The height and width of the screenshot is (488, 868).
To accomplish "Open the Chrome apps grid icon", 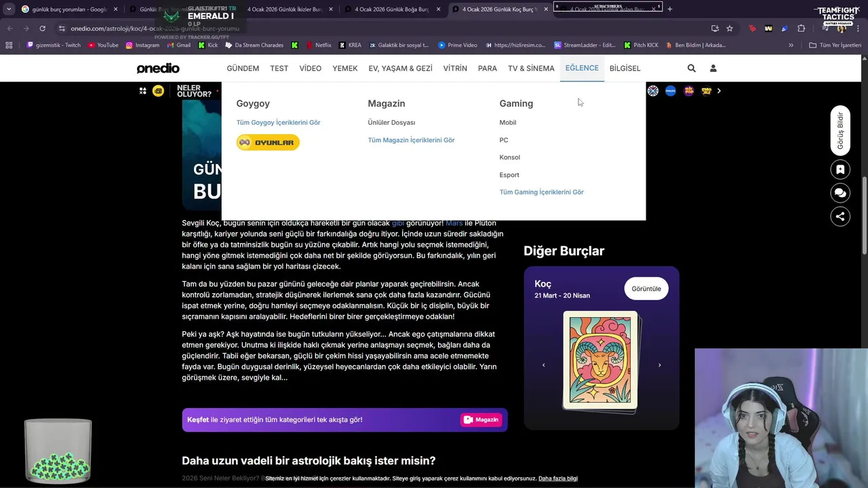I will 9,45.
